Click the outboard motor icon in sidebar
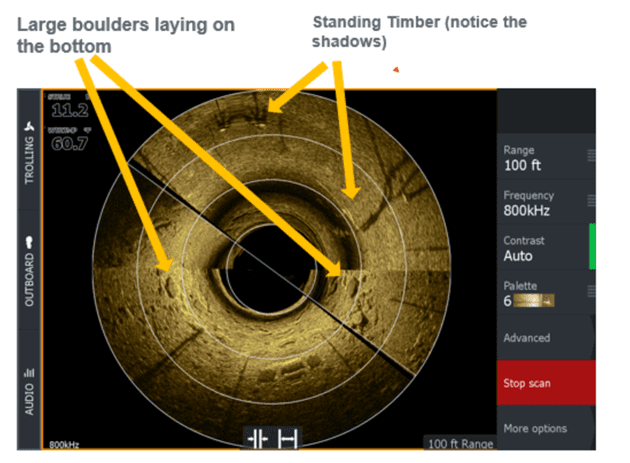The height and width of the screenshot is (463, 630). [29, 242]
